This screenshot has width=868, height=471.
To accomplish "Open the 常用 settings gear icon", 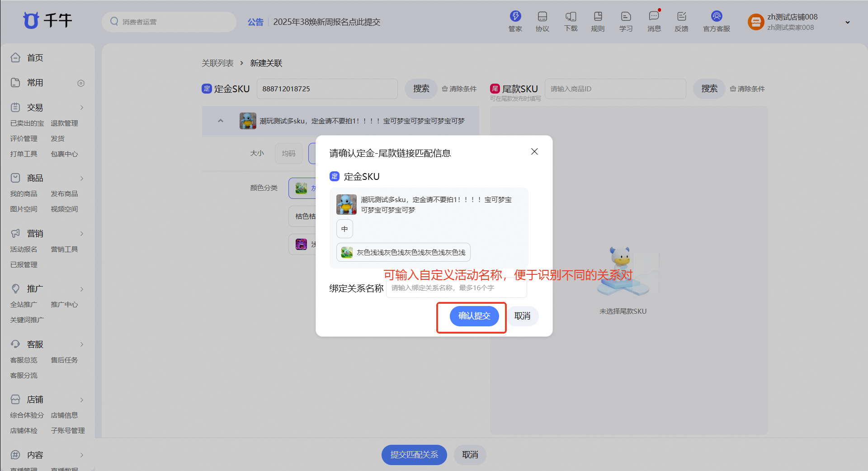I will click(81, 83).
